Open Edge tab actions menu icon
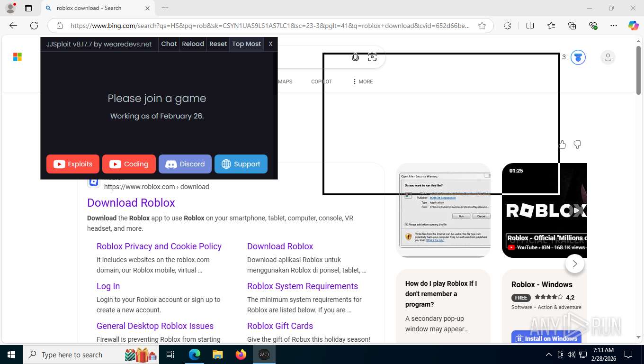Viewport: 644px width, 364px height. click(28, 8)
